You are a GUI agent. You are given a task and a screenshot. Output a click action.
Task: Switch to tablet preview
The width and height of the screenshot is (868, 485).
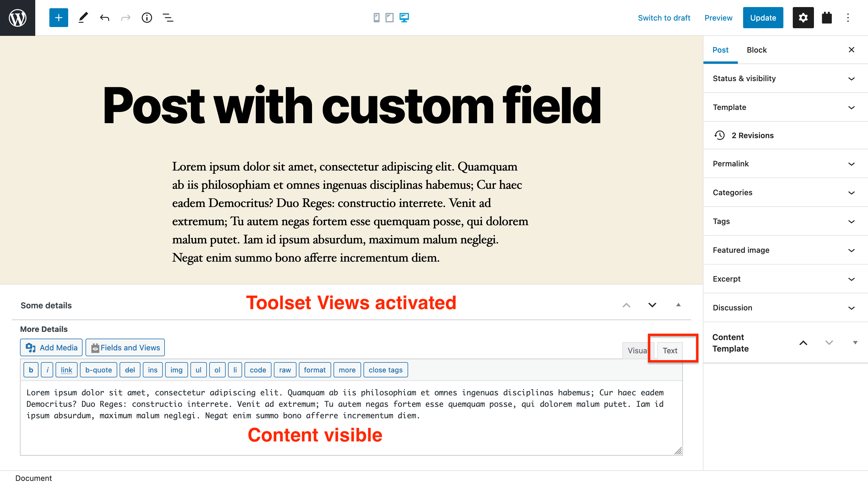pos(390,18)
